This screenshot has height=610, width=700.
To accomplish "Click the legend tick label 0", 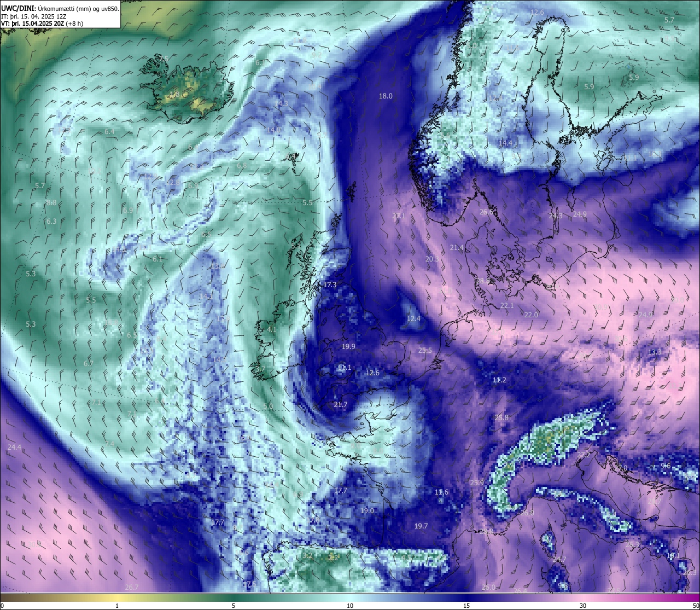I will 2,606.
